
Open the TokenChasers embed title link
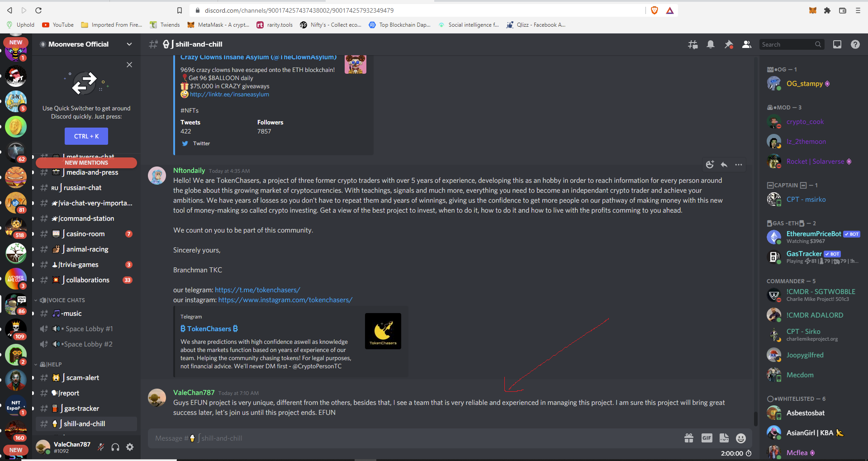click(209, 329)
